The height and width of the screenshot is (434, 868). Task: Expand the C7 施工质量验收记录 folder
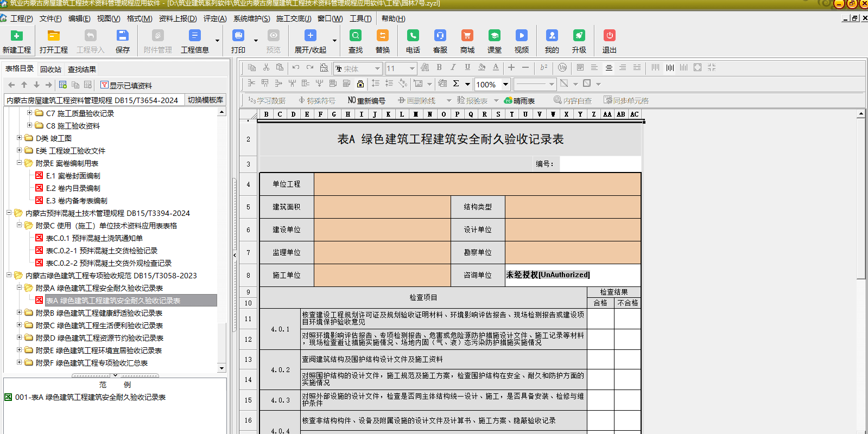click(30, 113)
